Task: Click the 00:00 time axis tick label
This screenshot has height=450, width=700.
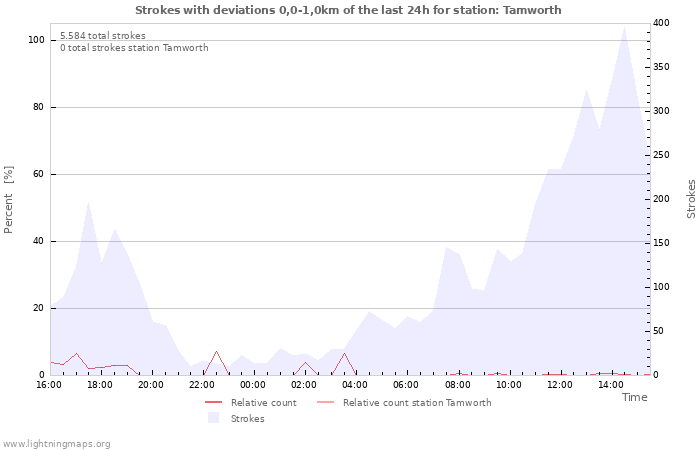Action: [253, 385]
